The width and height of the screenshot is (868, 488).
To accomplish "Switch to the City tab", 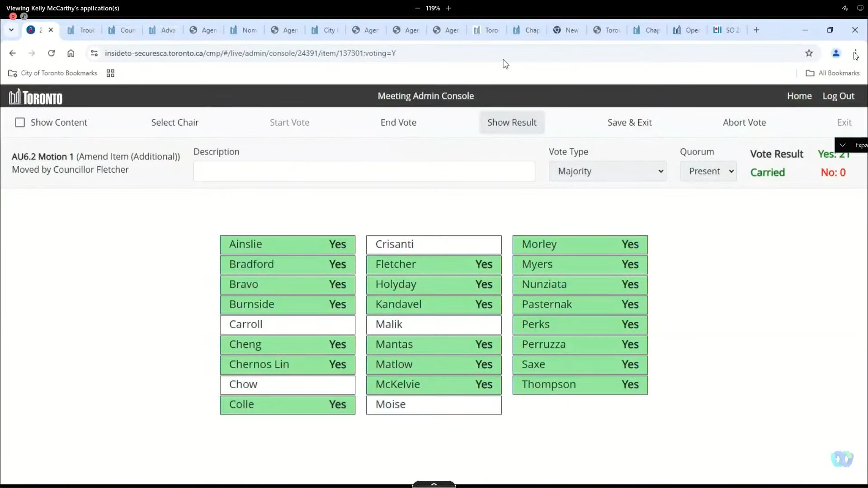I will (x=325, y=30).
